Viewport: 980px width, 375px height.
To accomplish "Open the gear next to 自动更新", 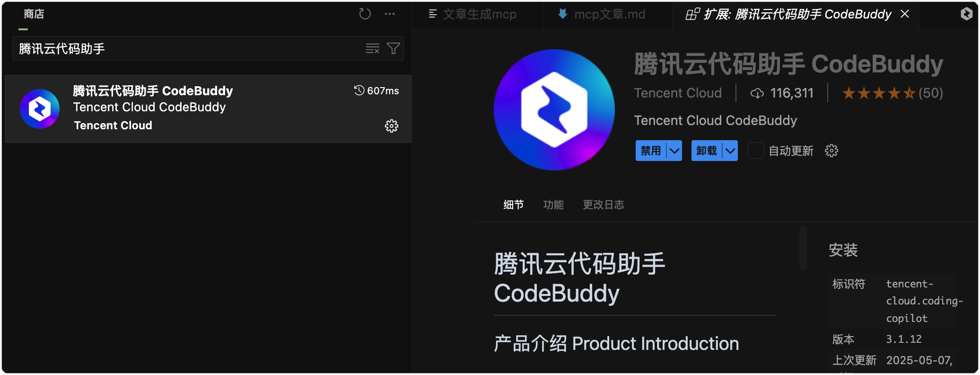I will coord(831,151).
